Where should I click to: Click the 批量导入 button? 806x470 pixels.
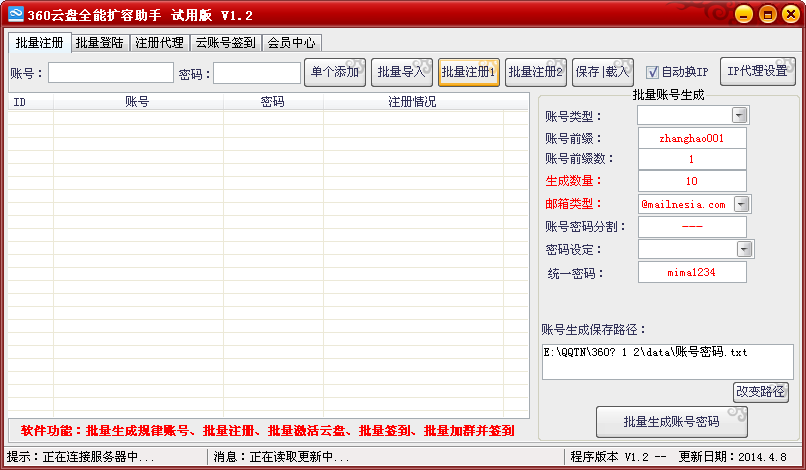(x=401, y=72)
